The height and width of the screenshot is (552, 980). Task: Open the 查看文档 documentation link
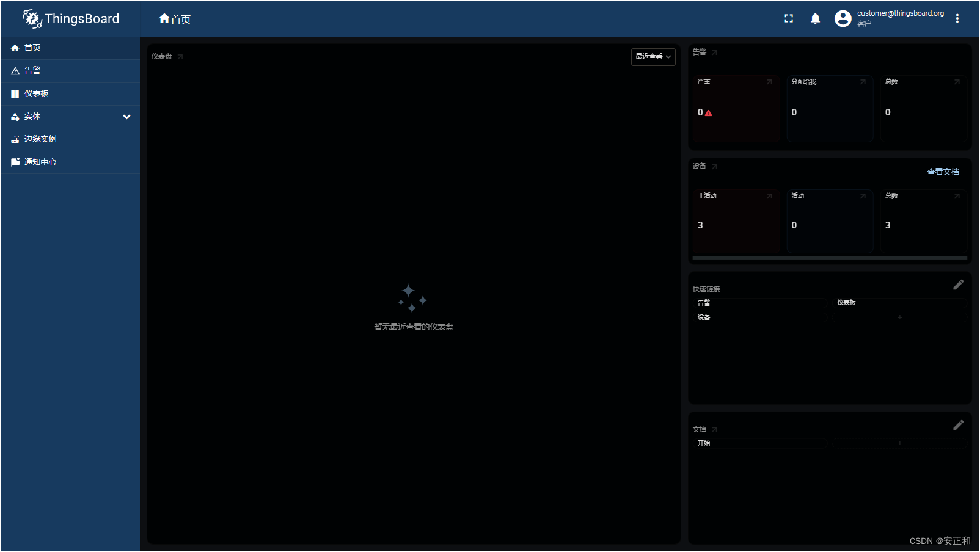coord(943,172)
